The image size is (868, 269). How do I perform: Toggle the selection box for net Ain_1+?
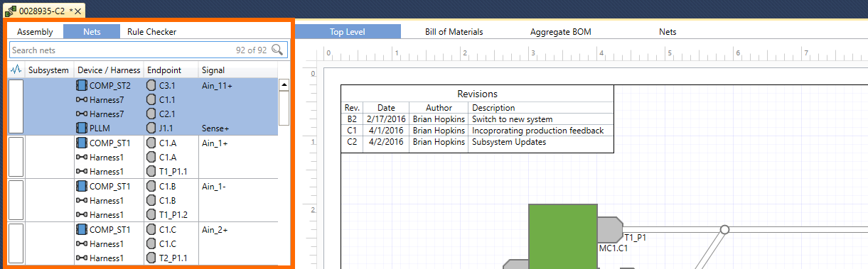[x=16, y=158]
